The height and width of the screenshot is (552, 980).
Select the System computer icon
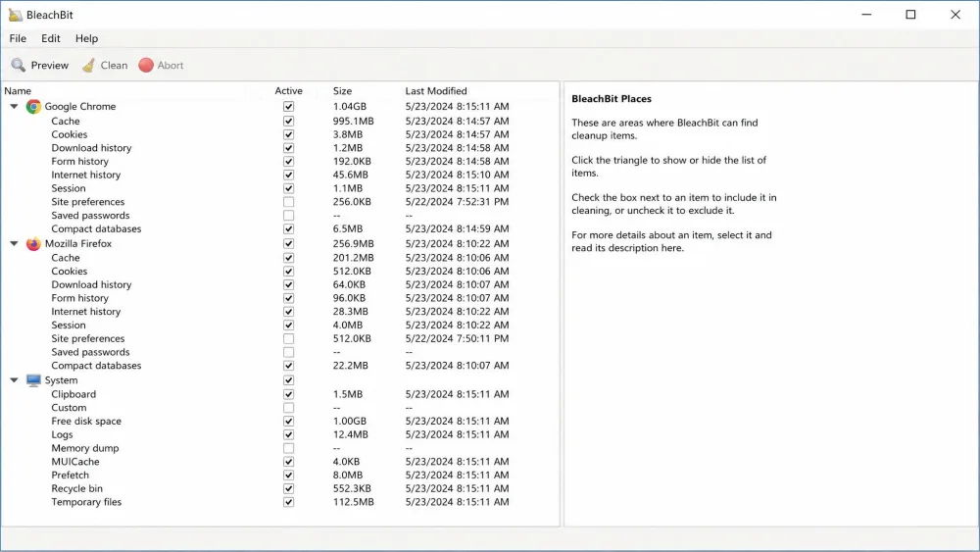coord(33,380)
